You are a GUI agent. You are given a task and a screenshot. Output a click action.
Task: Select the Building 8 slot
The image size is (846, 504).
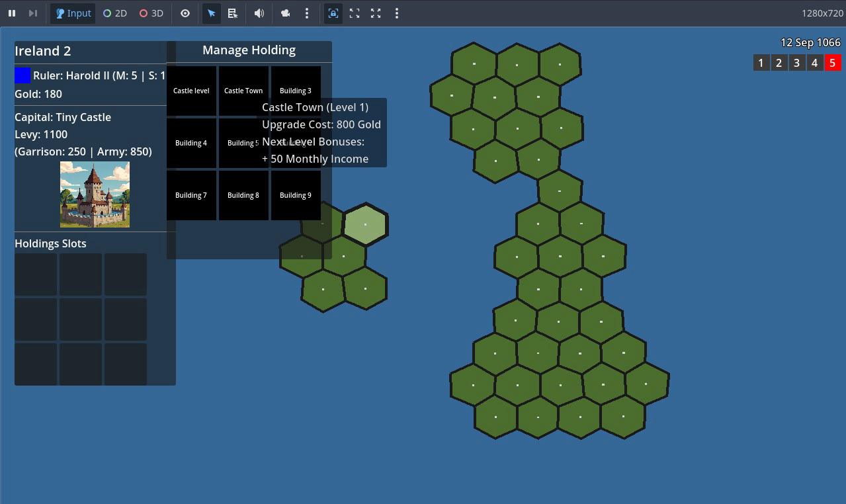point(243,195)
